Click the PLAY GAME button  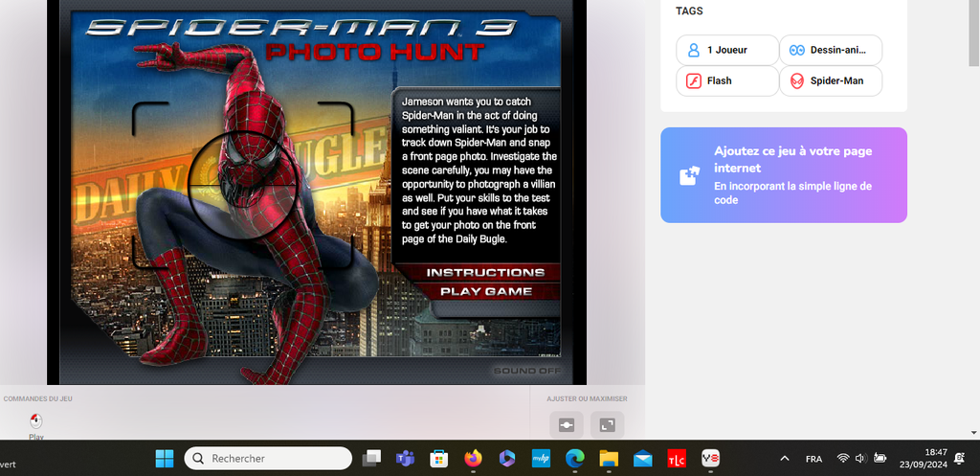pyautogui.click(x=485, y=291)
